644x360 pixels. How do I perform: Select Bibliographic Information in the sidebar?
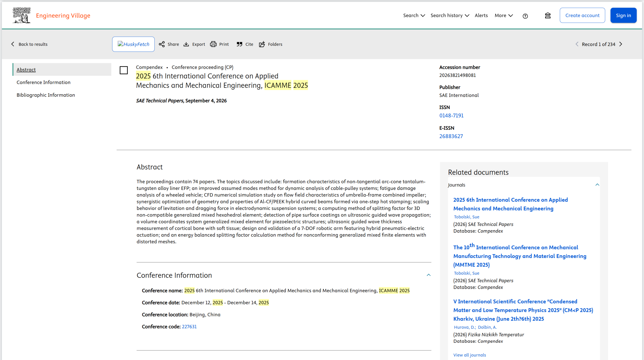[46, 95]
